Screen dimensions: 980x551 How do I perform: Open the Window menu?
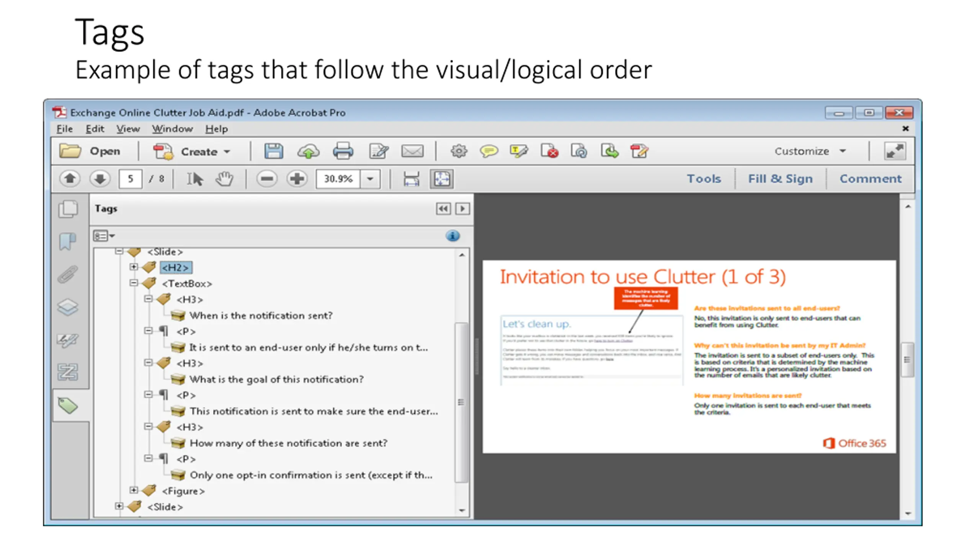pyautogui.click(x=172, y=129)
